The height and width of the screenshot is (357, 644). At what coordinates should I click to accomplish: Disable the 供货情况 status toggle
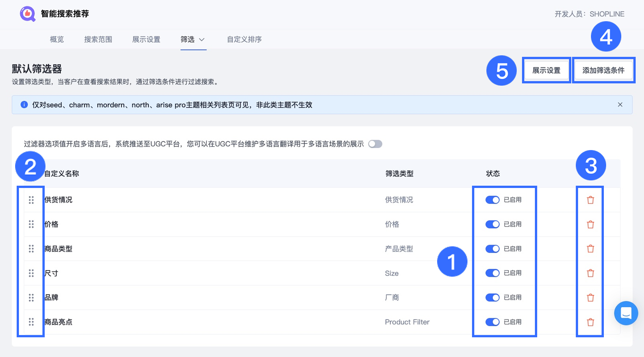click(492, 200)
